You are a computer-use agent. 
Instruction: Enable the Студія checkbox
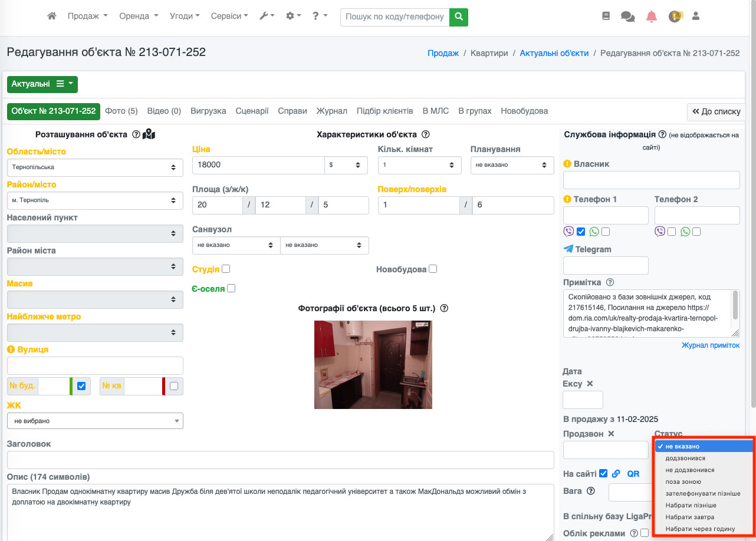(226, 269)
